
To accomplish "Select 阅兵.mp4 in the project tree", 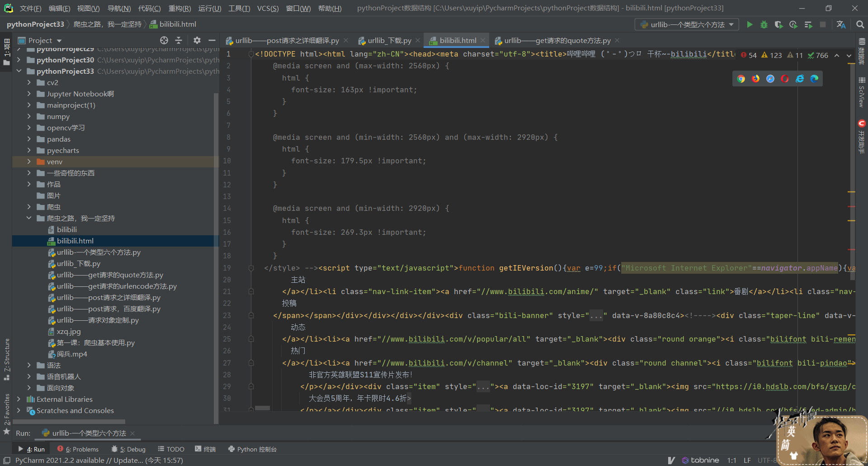I will [72, 354].
